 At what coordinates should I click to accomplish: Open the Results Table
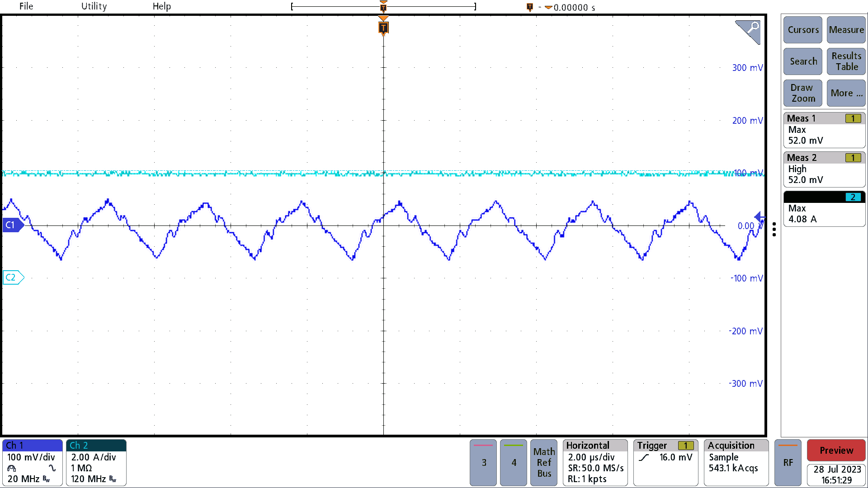coord(846,61)
